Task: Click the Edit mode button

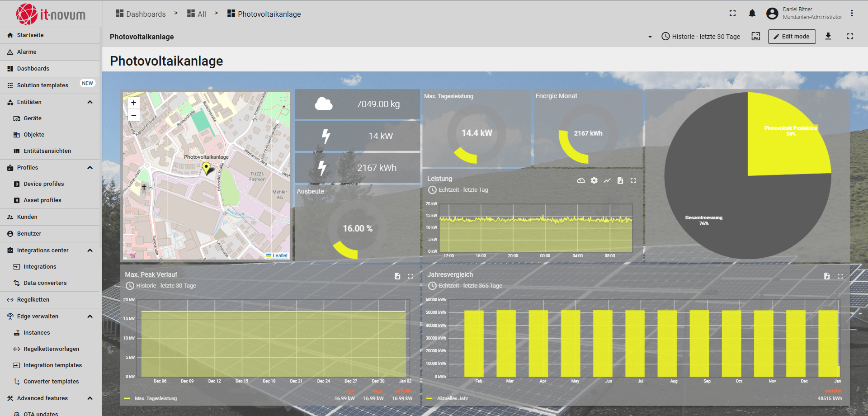Action: pyautogui.click(x=792, y=37)
